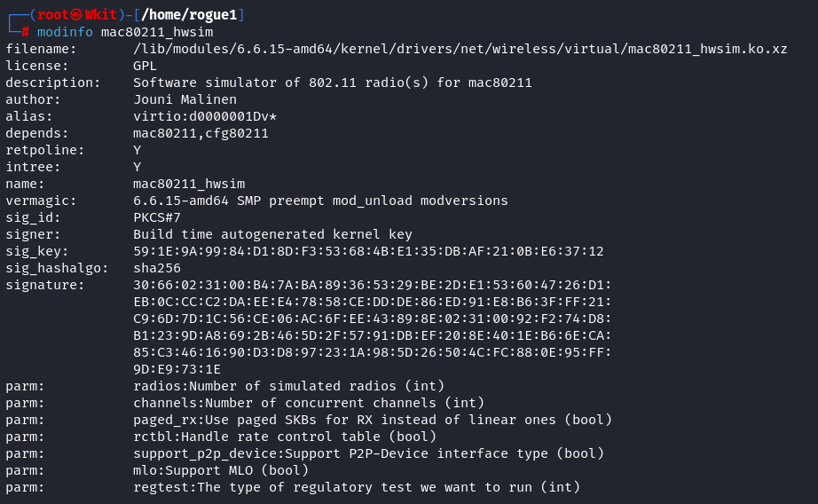Viewport: 818px width, 504px height.
Task: Click the PKCS#7 sig_id value
Action: 157,217
